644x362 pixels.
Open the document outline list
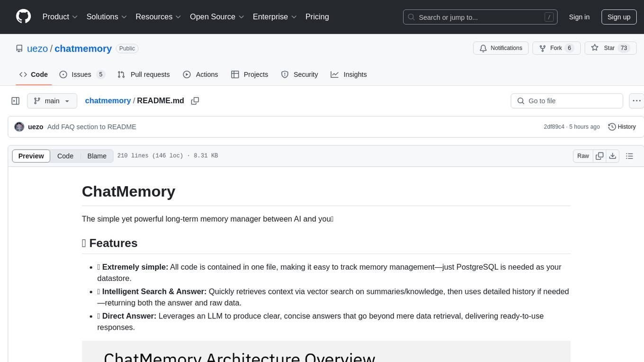[629, 156]
